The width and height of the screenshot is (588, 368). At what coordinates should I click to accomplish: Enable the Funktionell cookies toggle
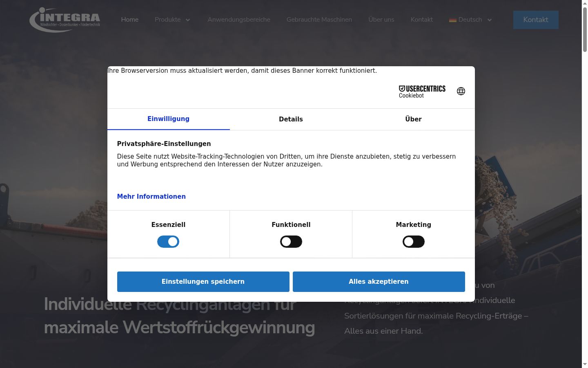click(291, 242)
